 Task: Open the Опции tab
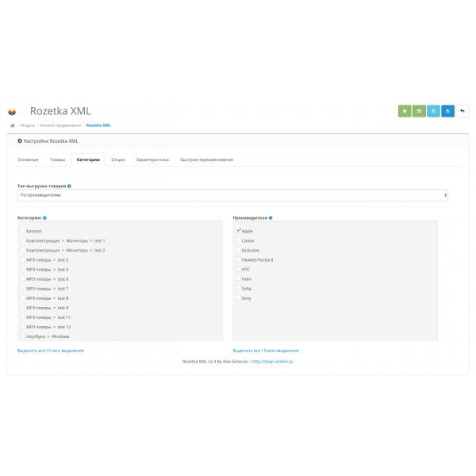(x=118, y=159)
